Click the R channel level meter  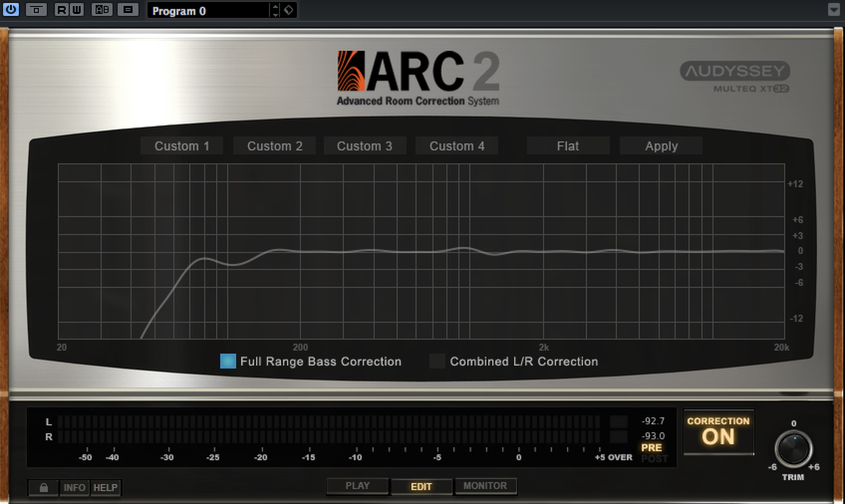pos(329,436)
